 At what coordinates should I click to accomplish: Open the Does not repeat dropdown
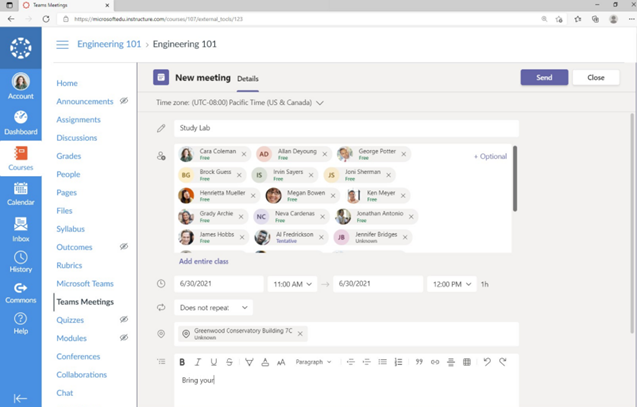pyautogui.click(x=214, y=308)
